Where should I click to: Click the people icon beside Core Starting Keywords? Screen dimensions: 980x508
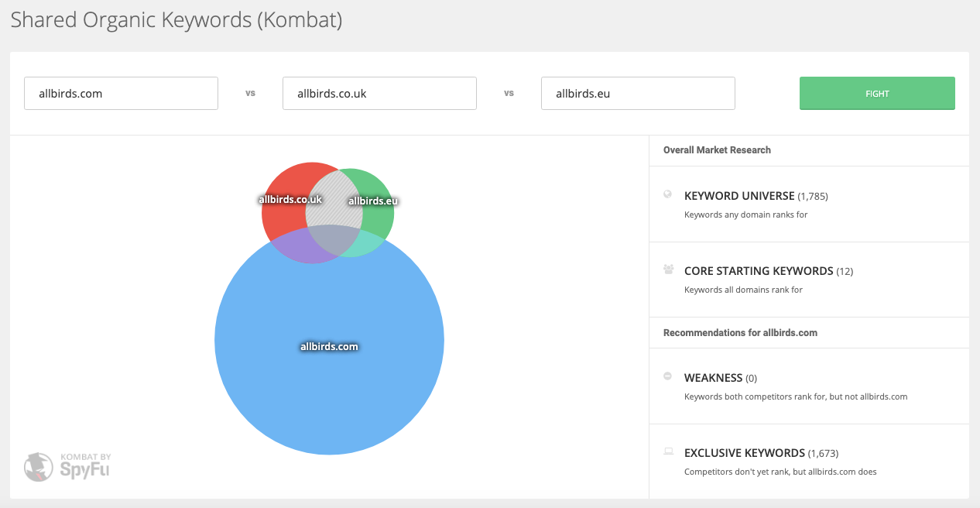(x=669, y=269)
